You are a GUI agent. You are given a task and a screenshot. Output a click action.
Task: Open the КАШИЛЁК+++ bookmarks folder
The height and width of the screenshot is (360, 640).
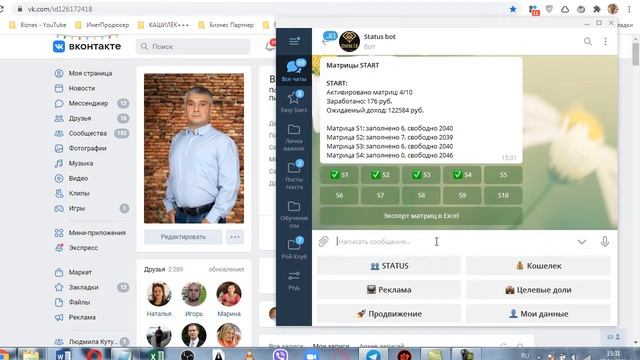click(163, 25)
